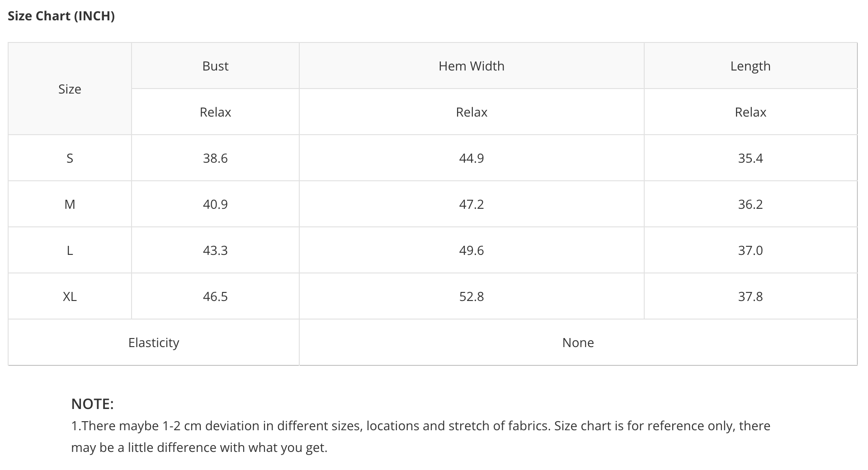Click hem width value 47.2
This screenshot has height=470, width=868.
tap(472, 204)
